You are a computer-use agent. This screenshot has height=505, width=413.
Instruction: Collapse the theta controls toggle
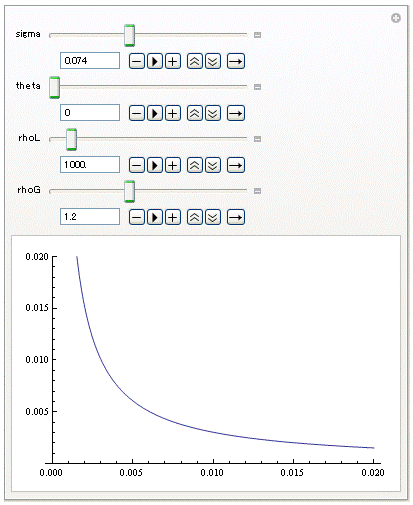pos(257,87)
